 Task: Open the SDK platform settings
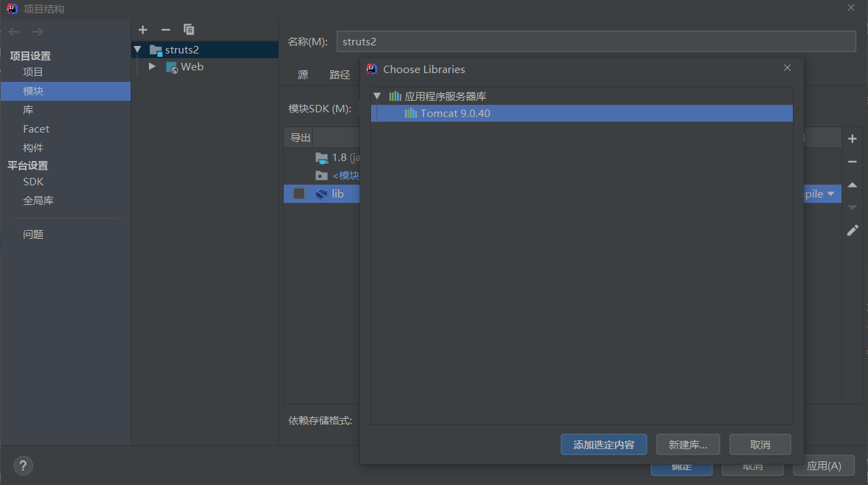point(33,182)
